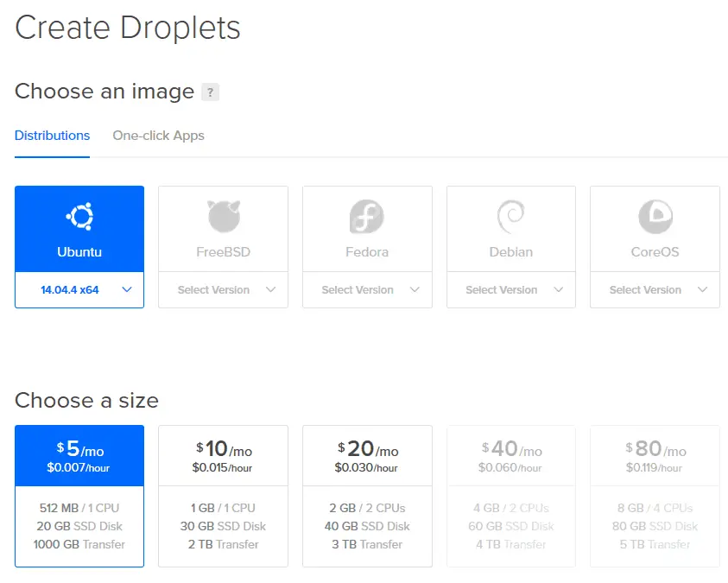Image resolution: width=728 pixels, height=583 pixels.
Task: Select the Debian swirl logo icon
Action: pos(510,216)
